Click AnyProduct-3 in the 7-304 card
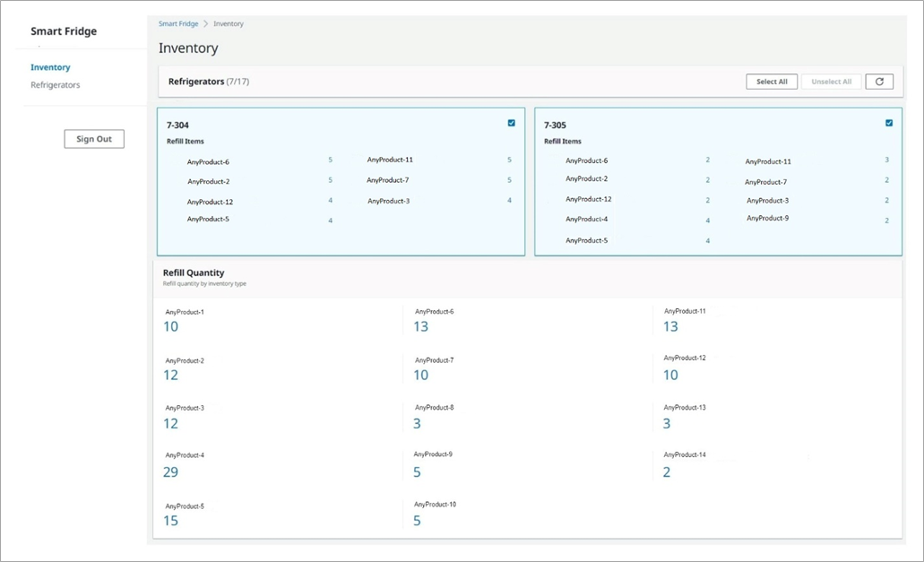This screenshot has height=562, width=924. (388, 202)
